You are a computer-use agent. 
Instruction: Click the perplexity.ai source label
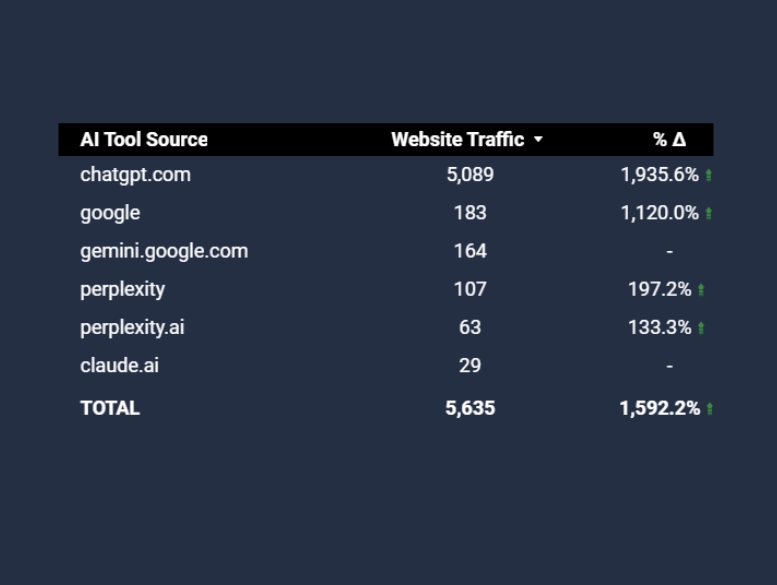(132, 328)
